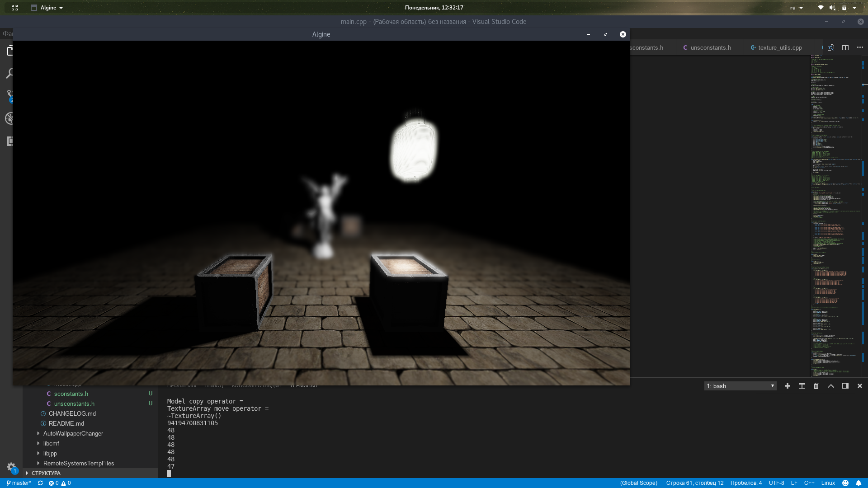This screenshot has width=868, height=488.
Task: Open the volume indicator in top bar
Action: click(x=832, y=8)
